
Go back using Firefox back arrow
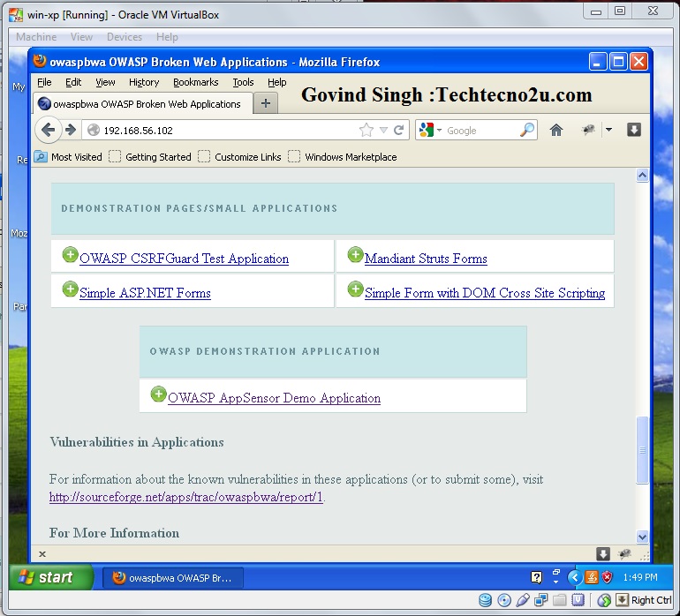[x=48, y=130]
